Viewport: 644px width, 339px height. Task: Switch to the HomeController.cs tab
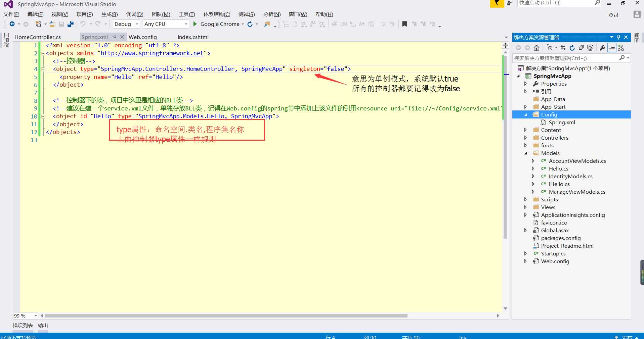pyautogui.click(x=38, y=37)
